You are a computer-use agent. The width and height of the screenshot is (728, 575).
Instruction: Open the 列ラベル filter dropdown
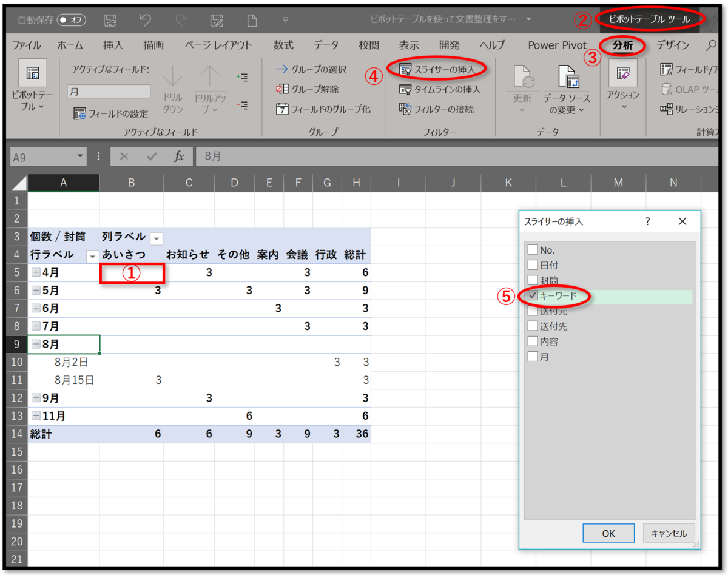[x=156, y=238]
